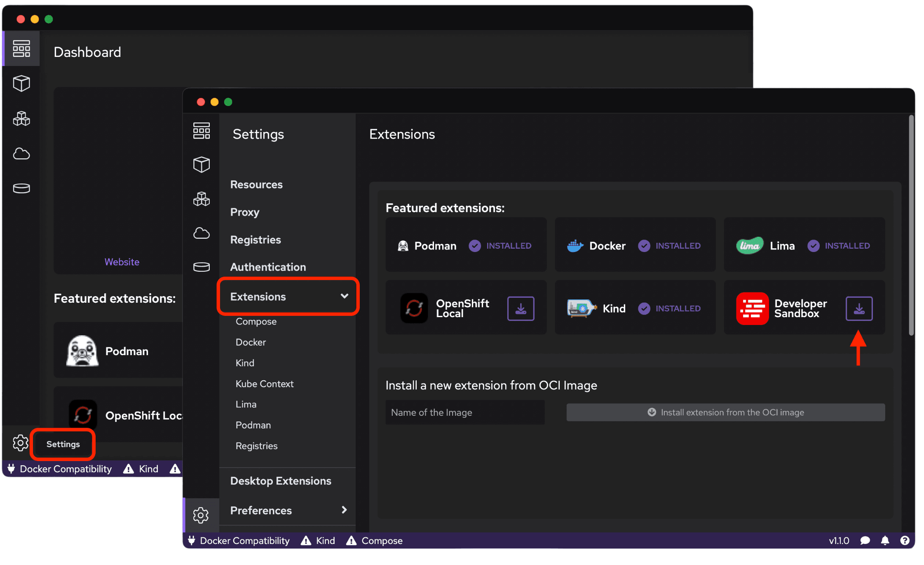Click Kind warning in front status bar

click(318, 541)
